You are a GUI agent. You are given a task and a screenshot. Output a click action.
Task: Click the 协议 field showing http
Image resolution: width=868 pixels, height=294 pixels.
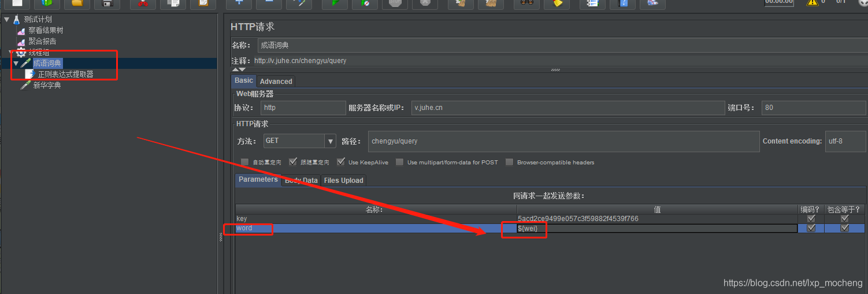tap(302, 108)
